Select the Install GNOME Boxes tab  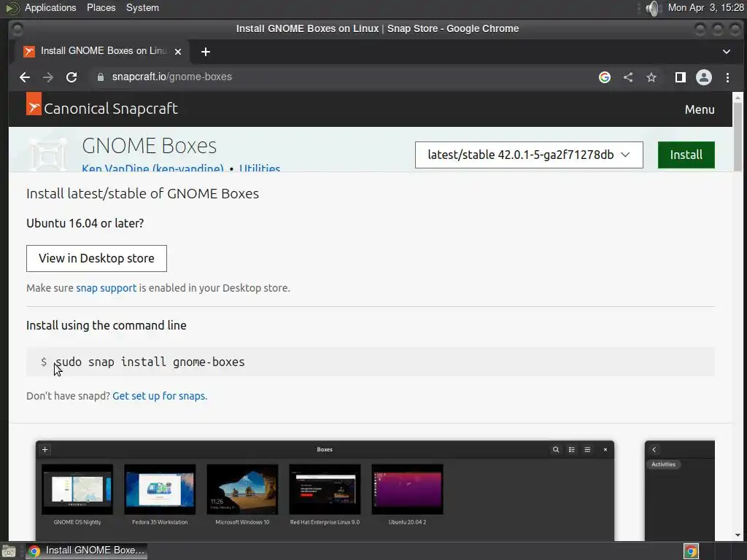(101, 52)
